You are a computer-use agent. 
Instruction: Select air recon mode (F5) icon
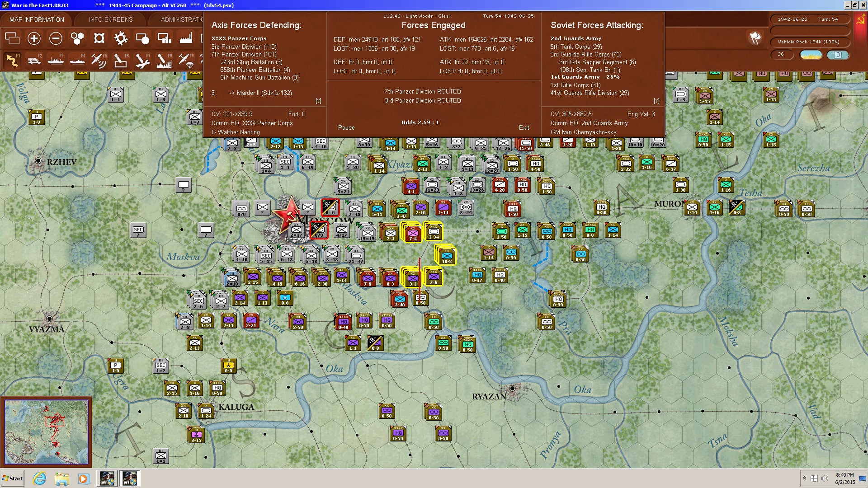tap(99, 60)
